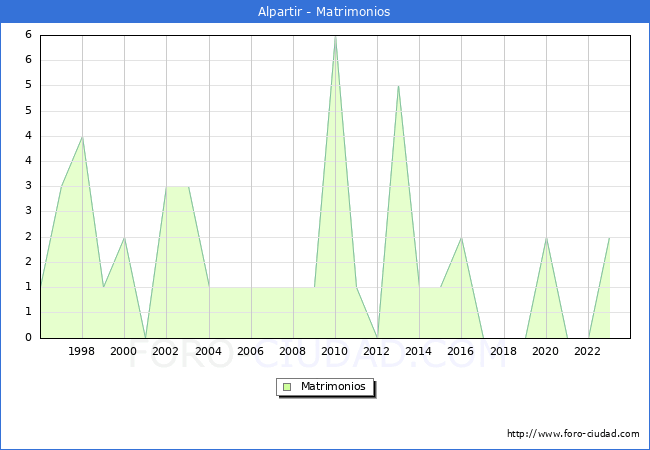The image size is (650, 450).
Task: Click the 2020 x-axis label
Action: click(546, 351)
